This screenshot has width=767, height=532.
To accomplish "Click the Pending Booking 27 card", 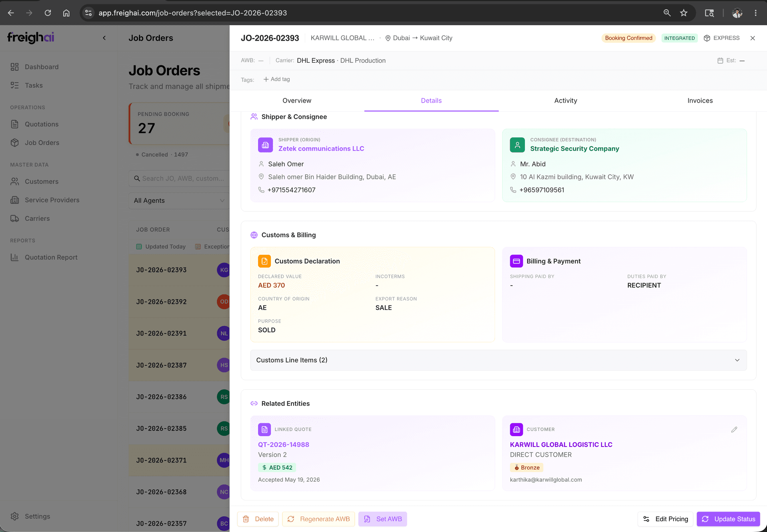I will (179, 123).
